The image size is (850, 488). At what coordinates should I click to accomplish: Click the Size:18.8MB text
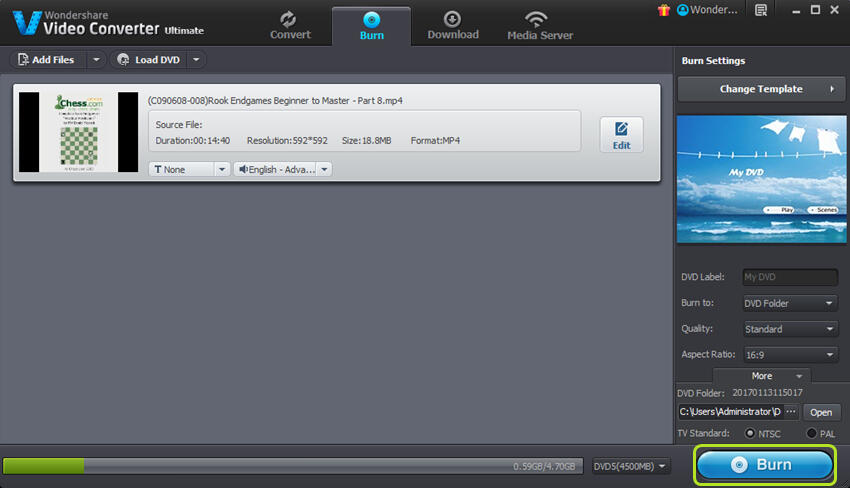366,140
